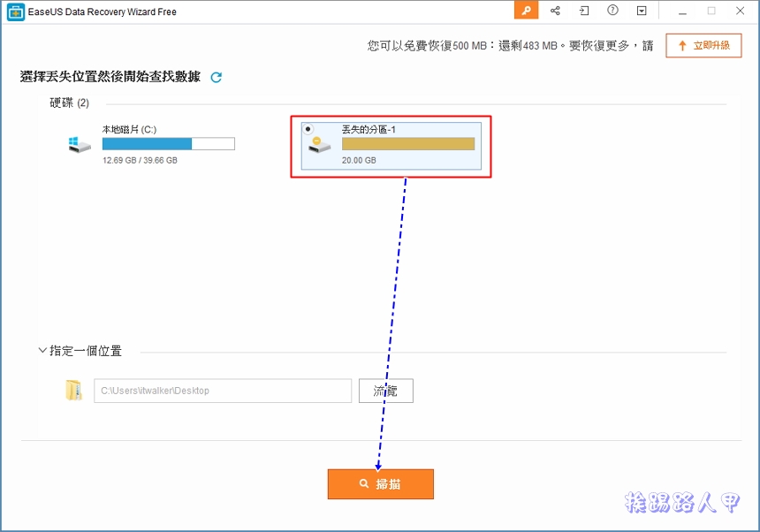760x532 pixels.
Task: Refresh the drive list with the refresh icon
Action: tap(217, 77)
